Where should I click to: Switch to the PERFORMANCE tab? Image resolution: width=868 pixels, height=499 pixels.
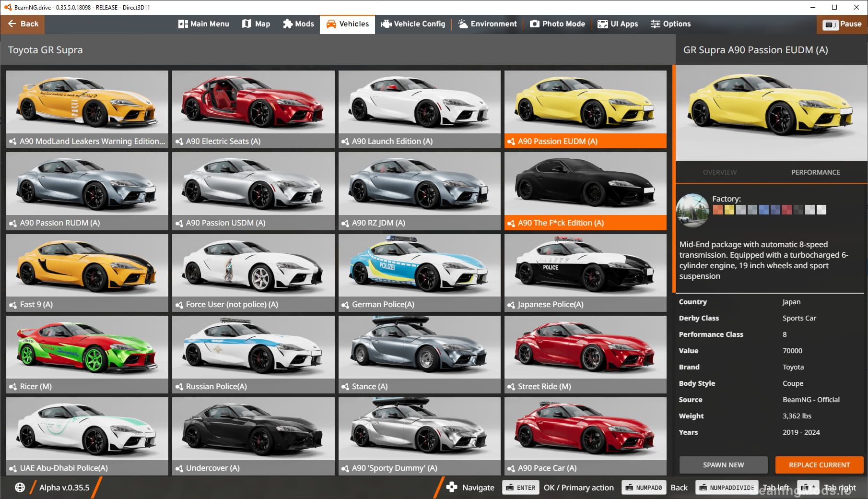[815, 172]
